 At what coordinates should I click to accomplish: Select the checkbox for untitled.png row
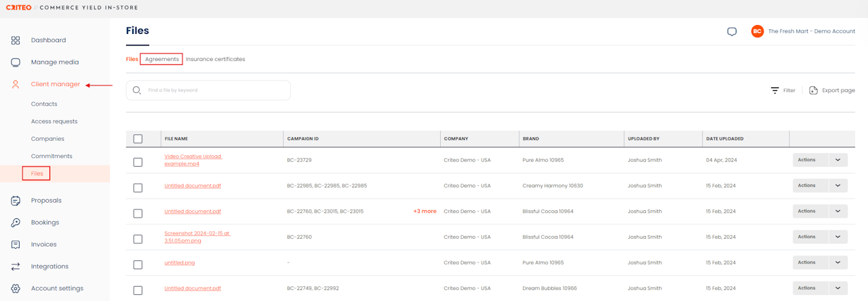pos(138,264)
